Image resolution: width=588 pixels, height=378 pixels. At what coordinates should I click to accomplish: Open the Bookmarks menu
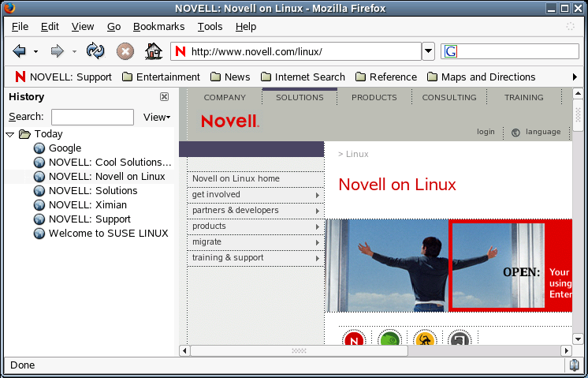point(158,27)
